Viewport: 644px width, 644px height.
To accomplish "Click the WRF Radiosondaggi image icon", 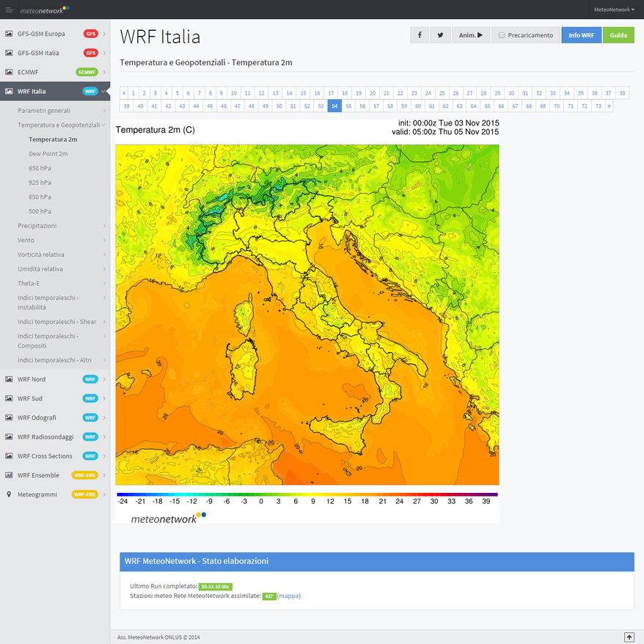I will (x=9, y=437).
